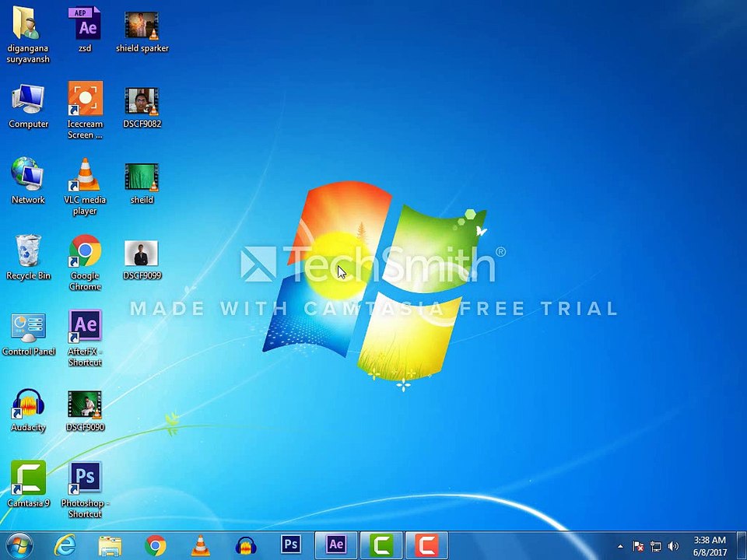Select the shield sparker video file
The image size is (747, 560).
(x=142, y=31)
